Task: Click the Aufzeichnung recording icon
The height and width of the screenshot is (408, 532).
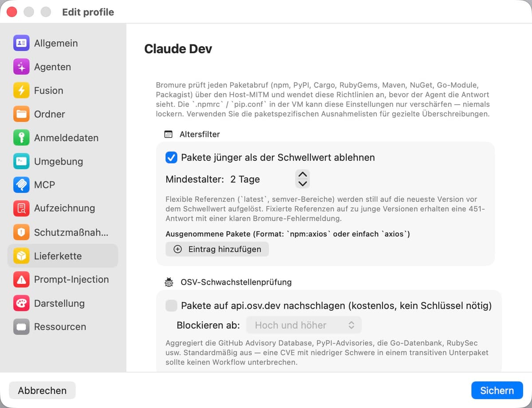Action: point(21,208)
